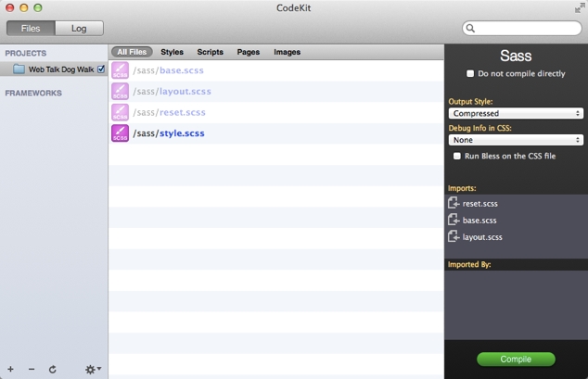Enable Do not compile directly checkbox

470,73
